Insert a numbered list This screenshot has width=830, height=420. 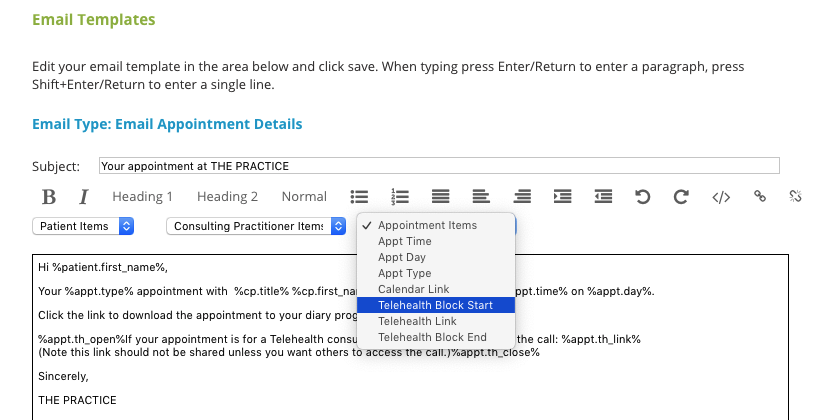pyautogui.click(x=400, y=196)
